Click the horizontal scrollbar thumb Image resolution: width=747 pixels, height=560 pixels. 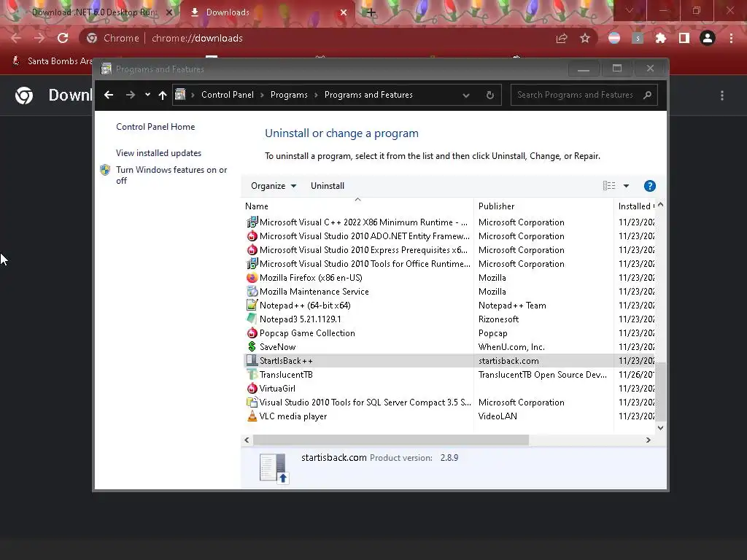pos(391,440)
